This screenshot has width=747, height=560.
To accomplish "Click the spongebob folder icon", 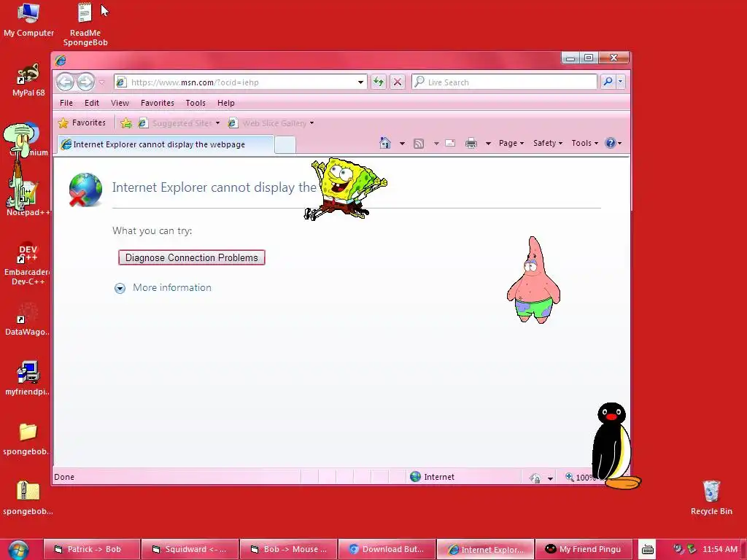I will [28, 438].
